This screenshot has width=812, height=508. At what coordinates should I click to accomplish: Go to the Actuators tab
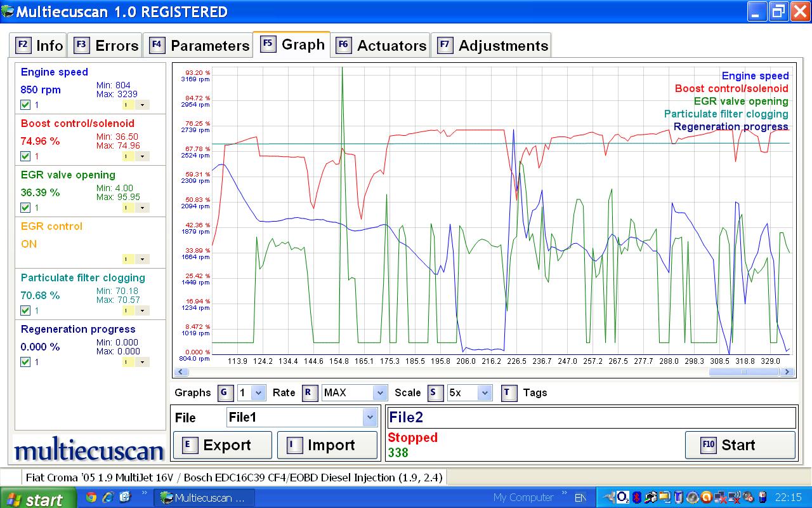pos(381,46)
